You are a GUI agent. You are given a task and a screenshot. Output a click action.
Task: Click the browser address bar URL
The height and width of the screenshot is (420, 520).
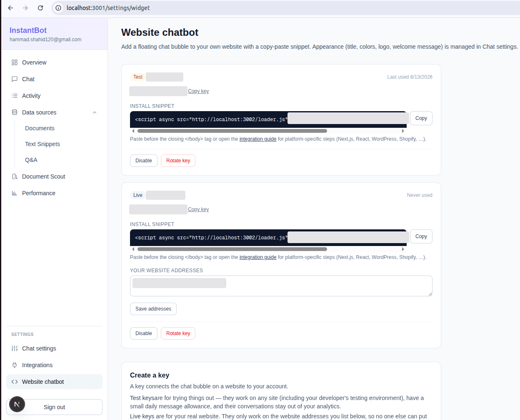(x=108, y=8)
